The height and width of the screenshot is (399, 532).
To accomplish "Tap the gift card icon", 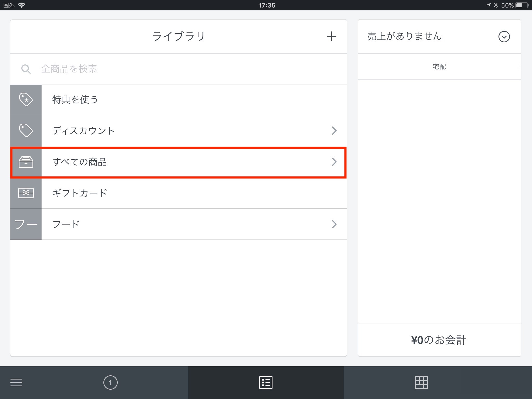I will (26, 193).
